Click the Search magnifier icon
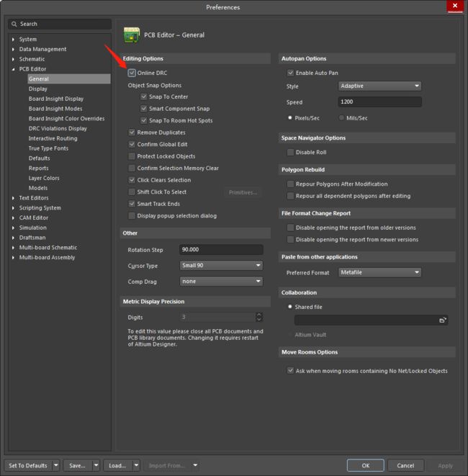 point(14,24)
